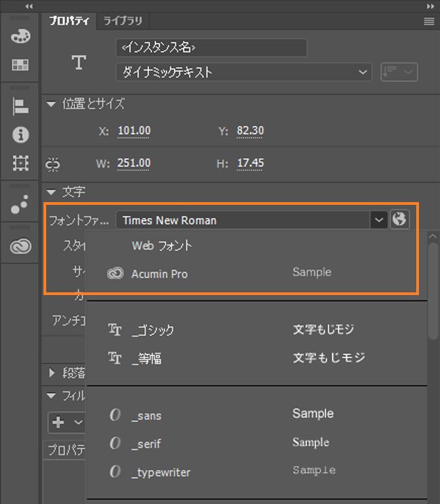Switch to the プロパティ tab
Viewport: 440px width, 504px height.
point(69,21)
